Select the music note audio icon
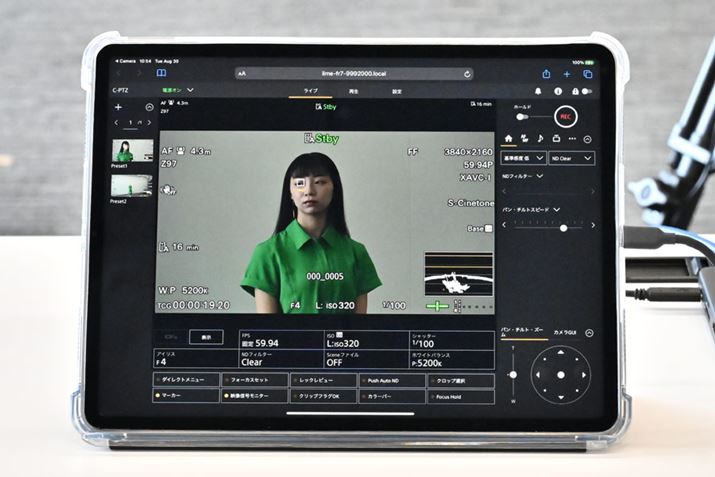715x477 pixels. click(539, 139)
